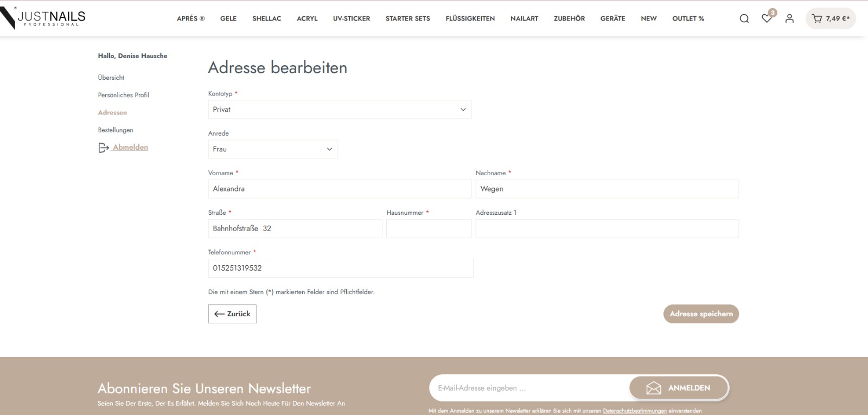Open the Anrede dropdown showing Frau
The height and width of the screenshot is (415, 868).
pyautogui.click(x=273, y=149)
